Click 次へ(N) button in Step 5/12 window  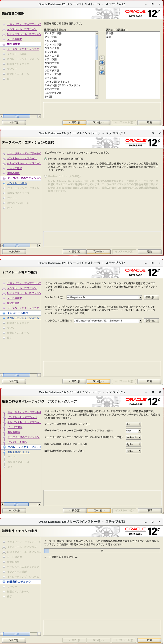pos(98,122)
